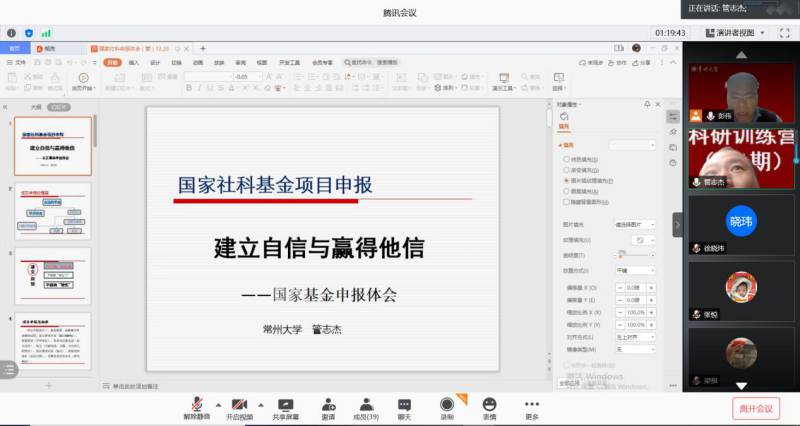Image resolution: width=800 pixels, height=426 pixels.
Task: Start 录制 recording
Action: click(x=447, y=403)
